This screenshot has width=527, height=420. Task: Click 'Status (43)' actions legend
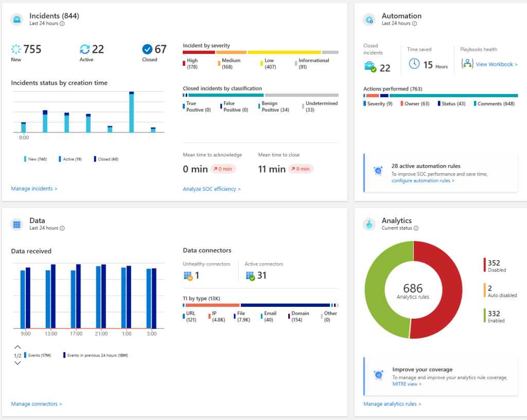pyautogui.click(x=452, y=104)
